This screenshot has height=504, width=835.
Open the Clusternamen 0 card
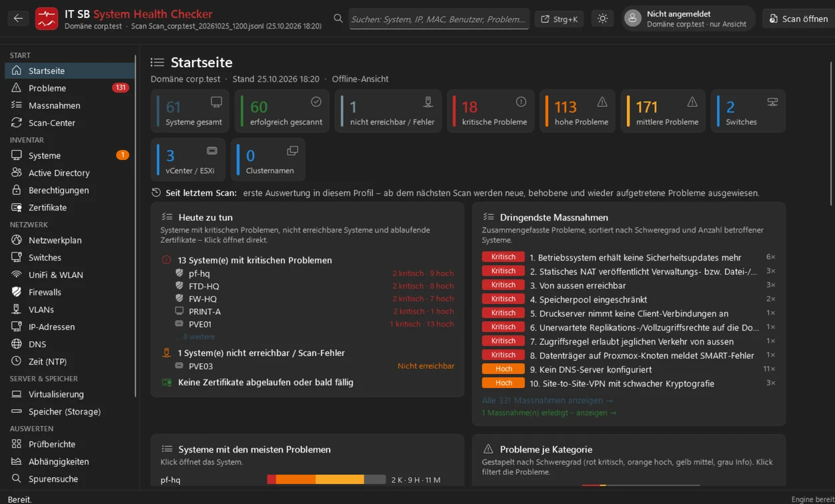click(268, 160)
